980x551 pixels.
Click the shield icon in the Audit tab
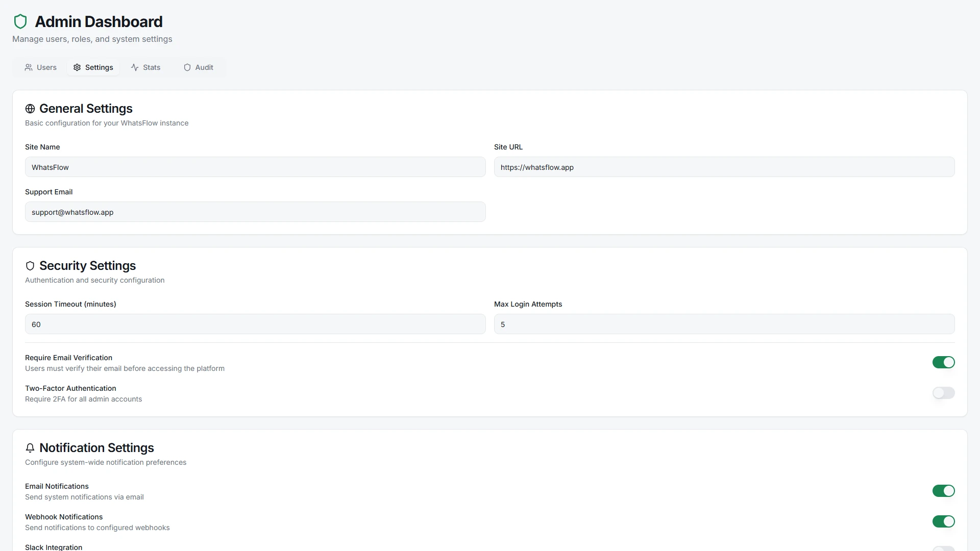[x=187, y=67]
